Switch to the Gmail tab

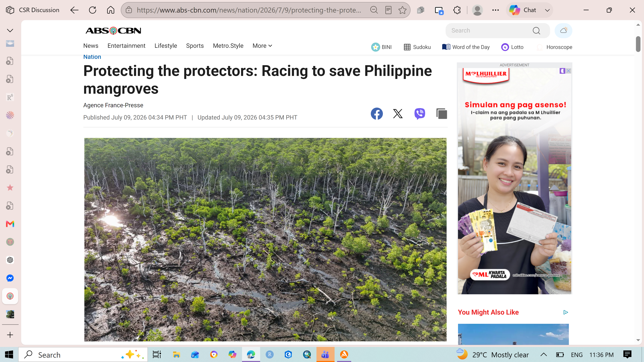pos(10,224)
